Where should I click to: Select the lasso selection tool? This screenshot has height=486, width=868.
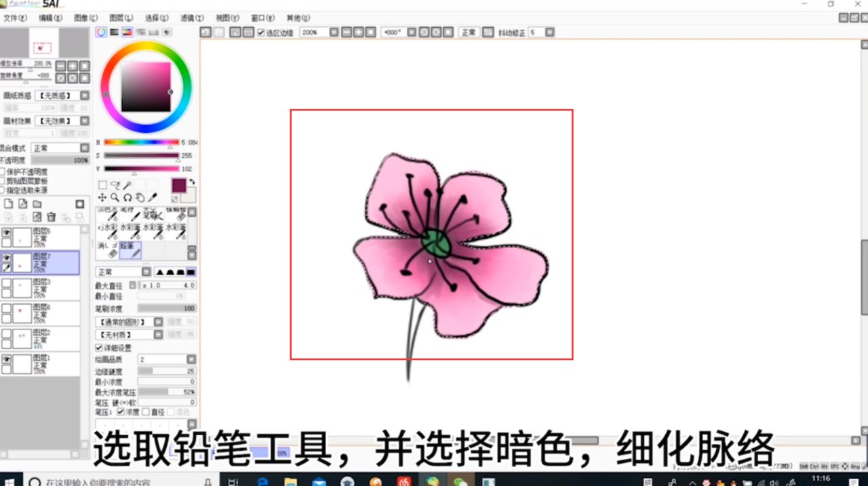tap(115, 185)
